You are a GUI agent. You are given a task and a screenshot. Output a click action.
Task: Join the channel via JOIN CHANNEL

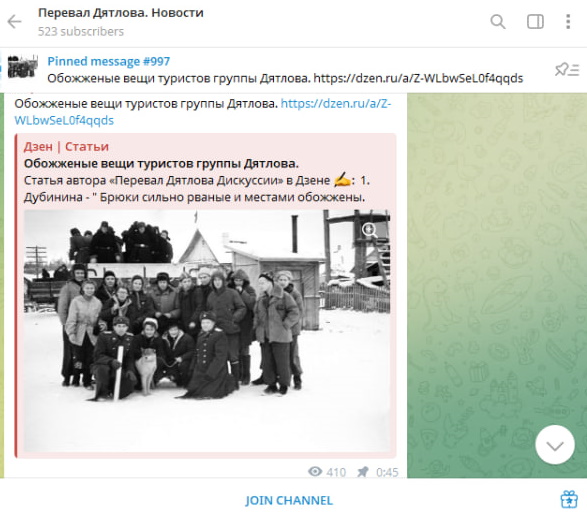289,500
